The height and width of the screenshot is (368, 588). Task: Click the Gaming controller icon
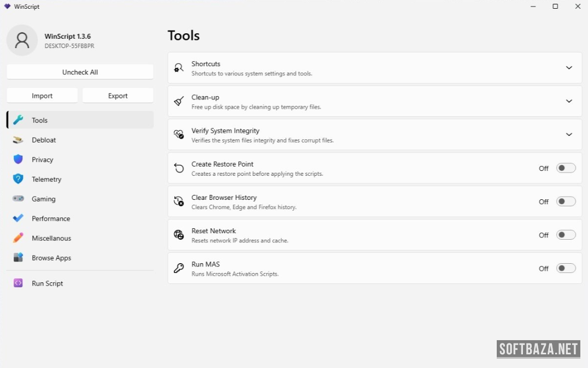click(18, 199)
